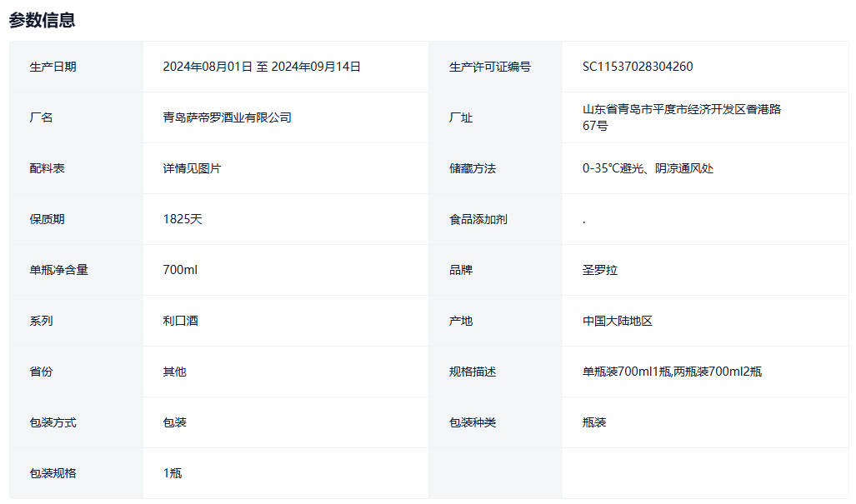Click the 参数信息 section heading
This screenshot has height=504, width=856.
pos(43,20)
